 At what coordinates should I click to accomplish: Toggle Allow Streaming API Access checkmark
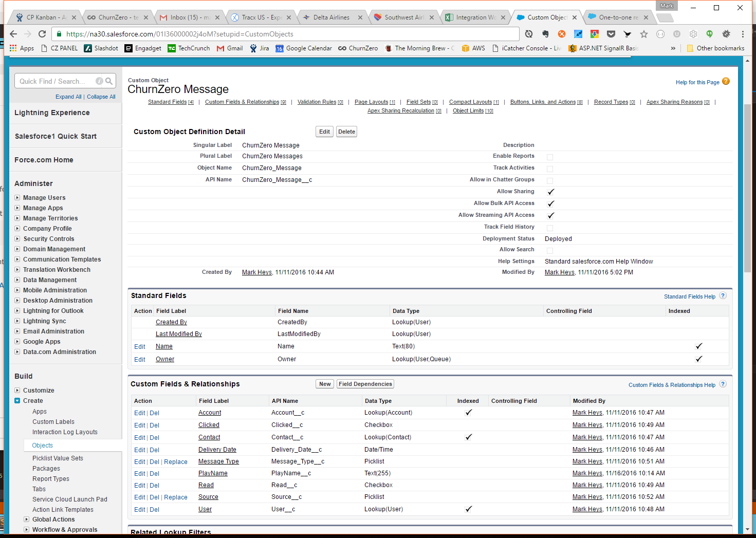[550, 215]
